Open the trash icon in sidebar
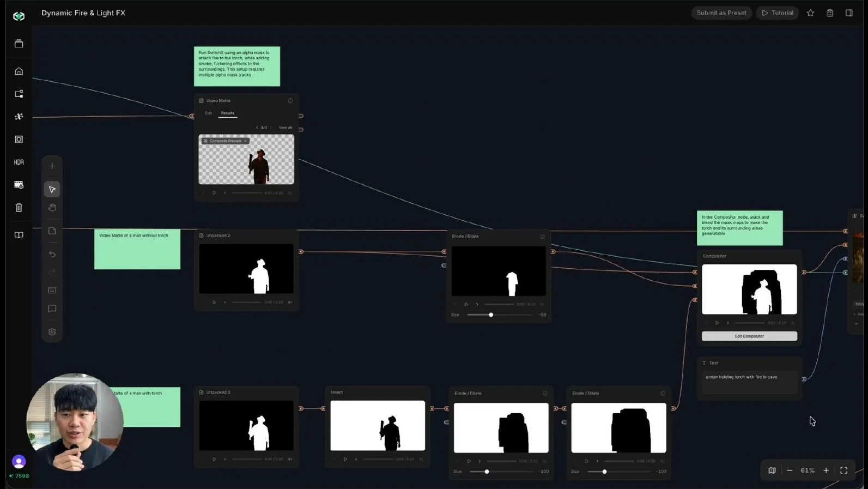868x489 pixels. (19, 208)
